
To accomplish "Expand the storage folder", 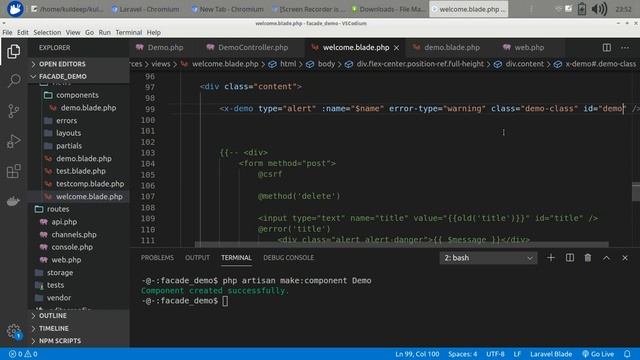I will tap(60, 272).
